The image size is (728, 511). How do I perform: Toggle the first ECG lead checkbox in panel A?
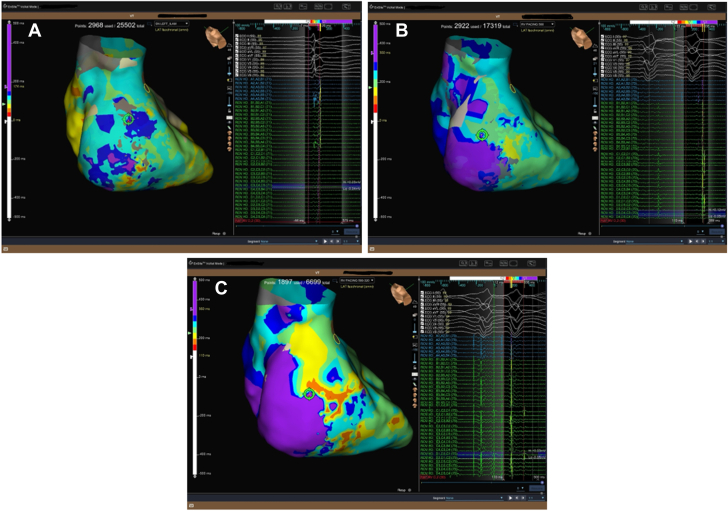coord(237,35)
